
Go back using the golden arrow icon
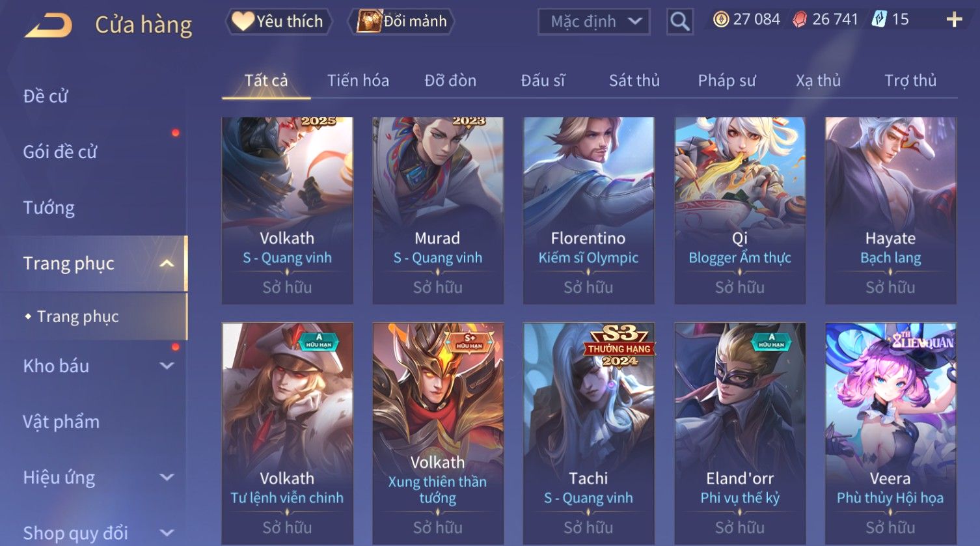pyautogui.click(x=49, y=25)
